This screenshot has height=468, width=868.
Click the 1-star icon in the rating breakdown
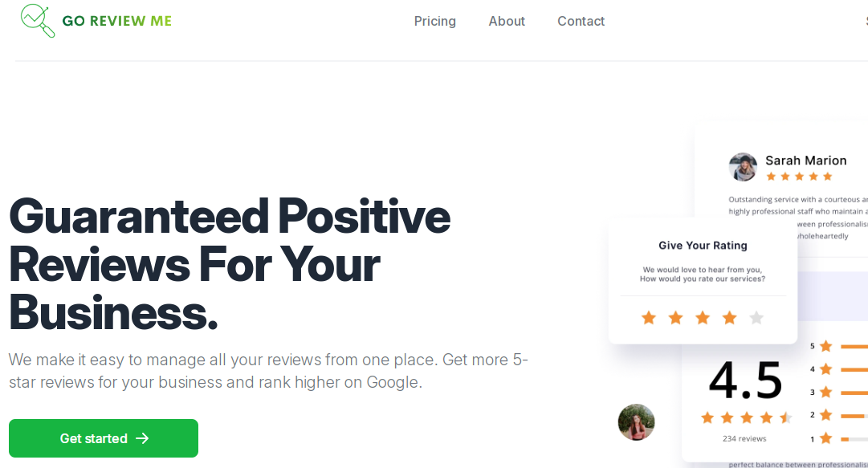[x=826, y=438]
